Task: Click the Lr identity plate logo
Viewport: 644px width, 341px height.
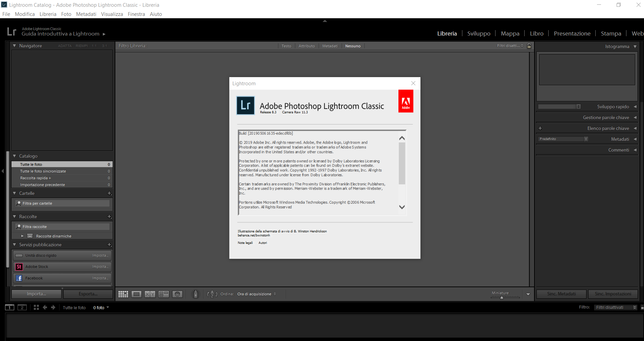Action: point(11,31)
